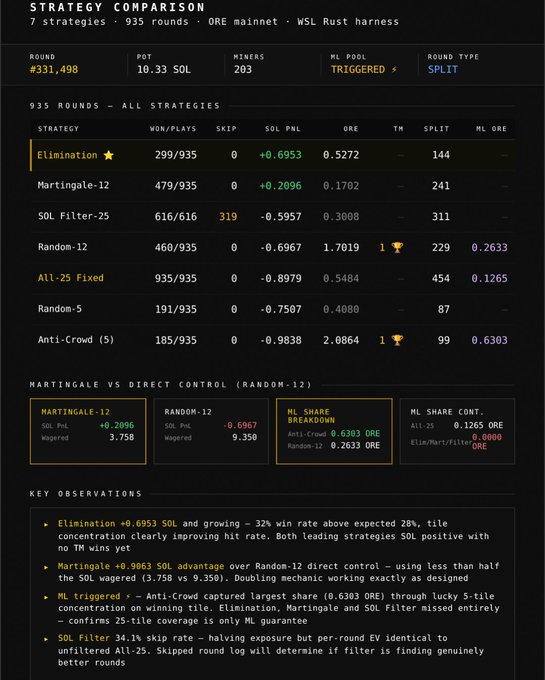Click the STRATEGY column header
This screenshot has width=545, height=680.
pyautogui.click(x=59, y=129)
